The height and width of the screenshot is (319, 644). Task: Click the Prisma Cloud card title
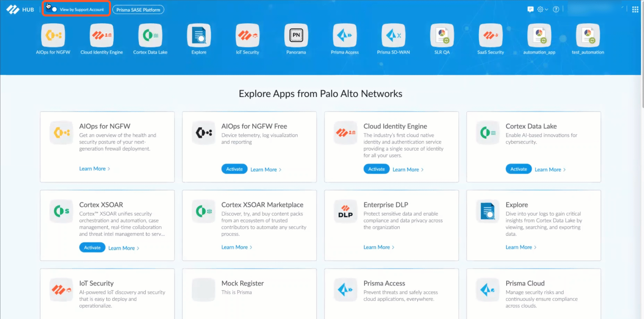click(x=525, y=283)
